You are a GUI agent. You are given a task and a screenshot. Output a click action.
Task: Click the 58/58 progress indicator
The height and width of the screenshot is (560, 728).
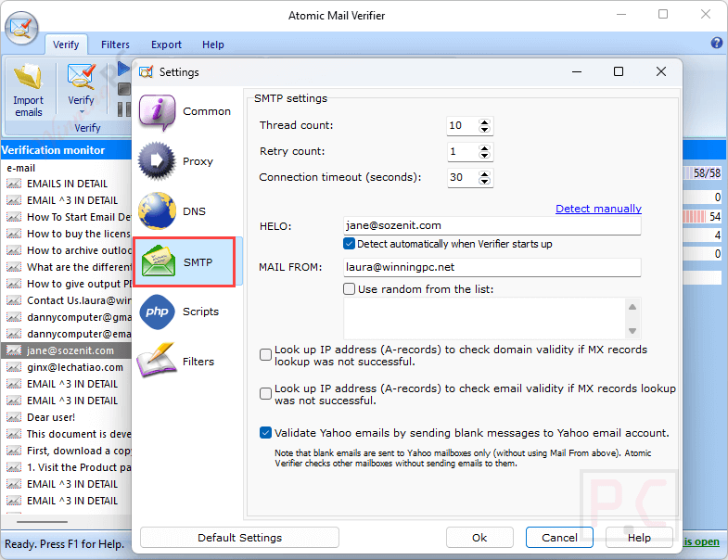[x=703, y=173]
